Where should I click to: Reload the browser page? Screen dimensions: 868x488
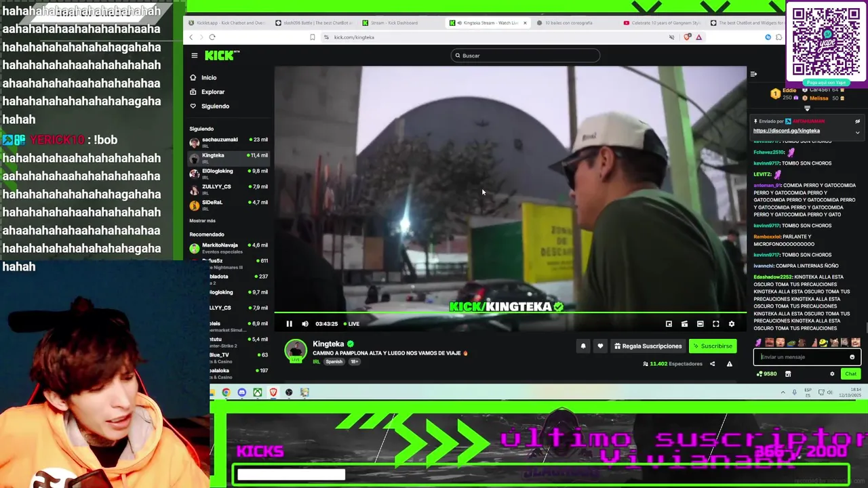pyautogui.click(x=212, y=37)
